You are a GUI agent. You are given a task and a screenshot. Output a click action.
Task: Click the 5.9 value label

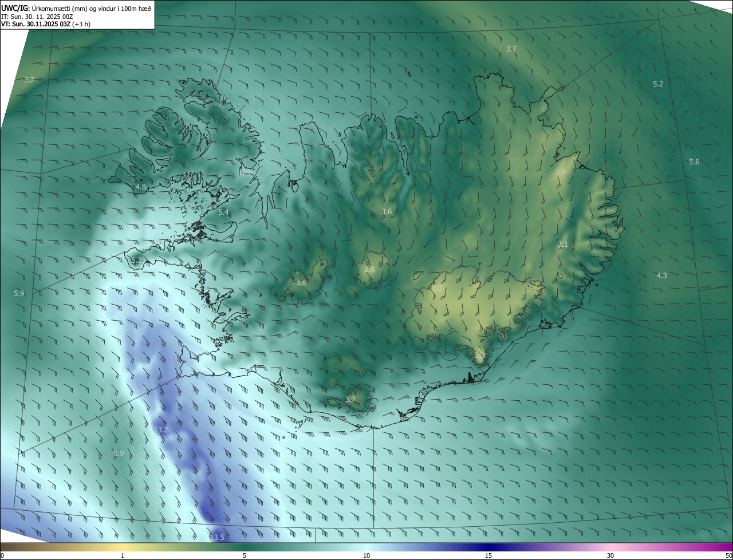19,293
